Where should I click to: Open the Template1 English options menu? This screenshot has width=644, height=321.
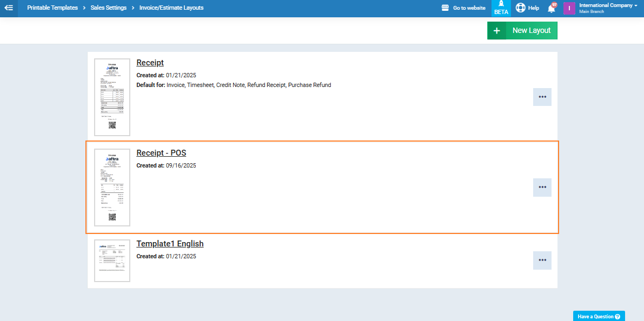click(x=542, y=260)
